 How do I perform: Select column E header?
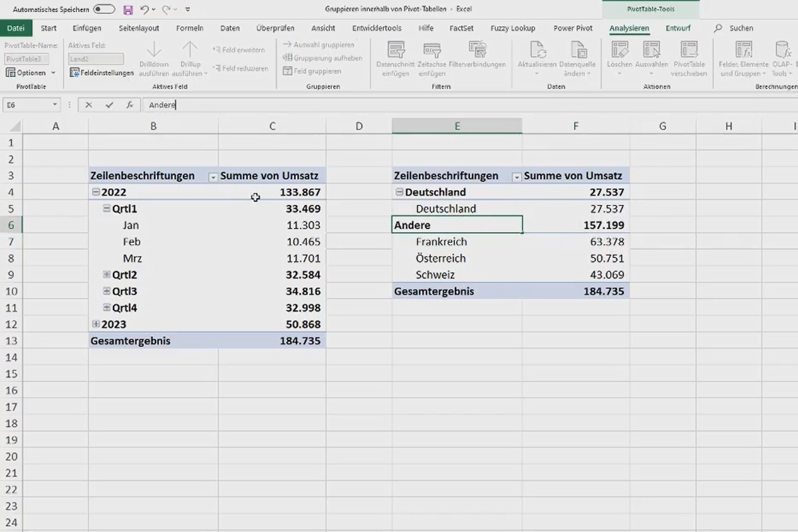457,126
